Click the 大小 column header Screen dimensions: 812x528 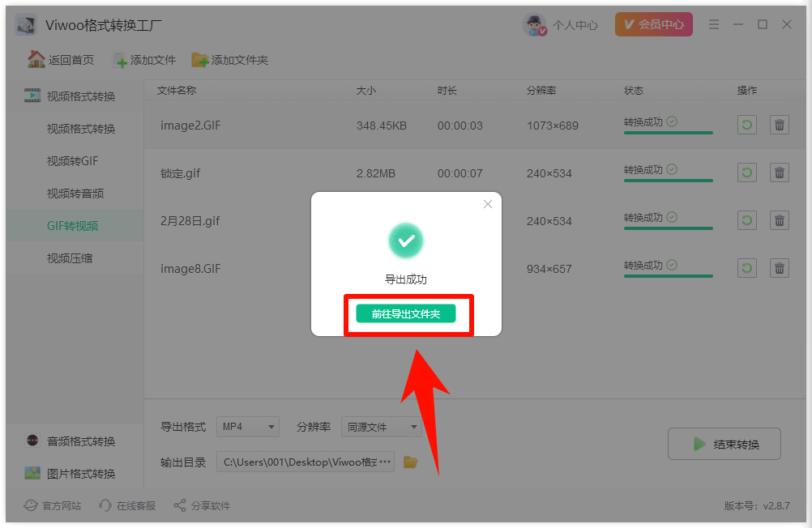(x=366, y=91)
